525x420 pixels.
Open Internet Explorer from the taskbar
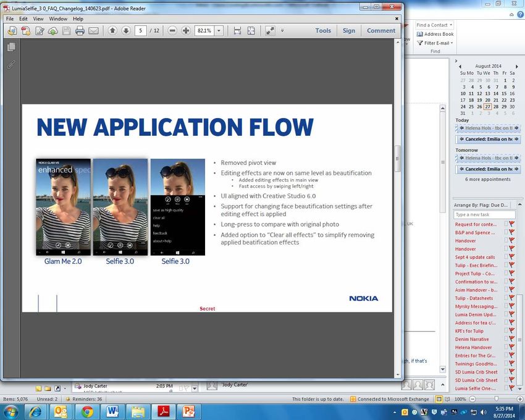pyautogui.click(x=35, y=411)
